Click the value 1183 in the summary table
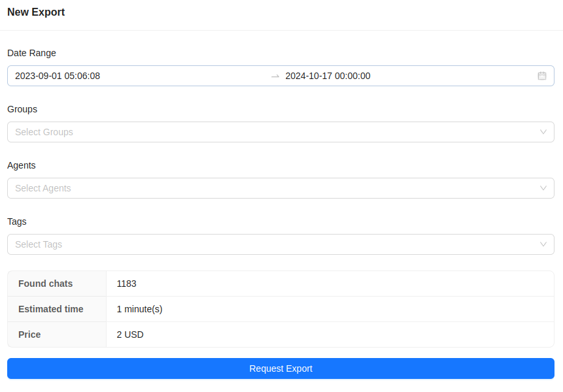 coord(126,284)
